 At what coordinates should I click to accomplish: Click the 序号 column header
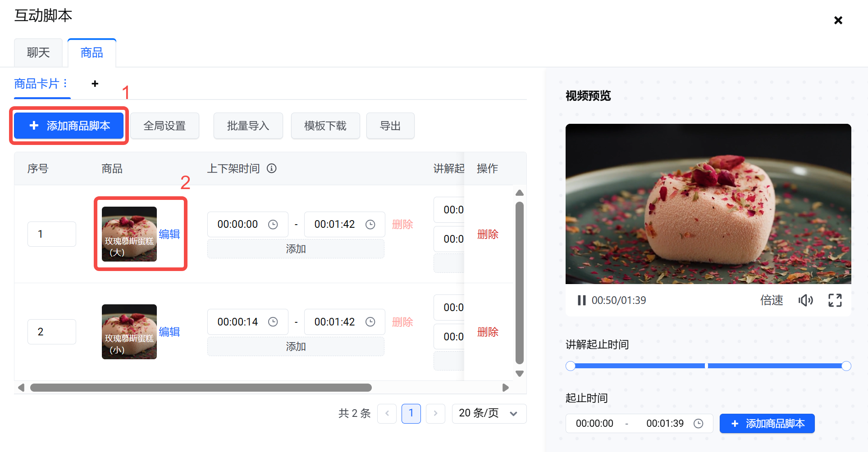(x=38, y=168)
